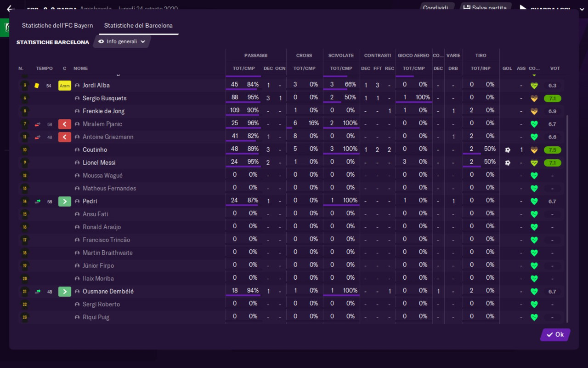Confirm with the Ok button

[555, 334]
